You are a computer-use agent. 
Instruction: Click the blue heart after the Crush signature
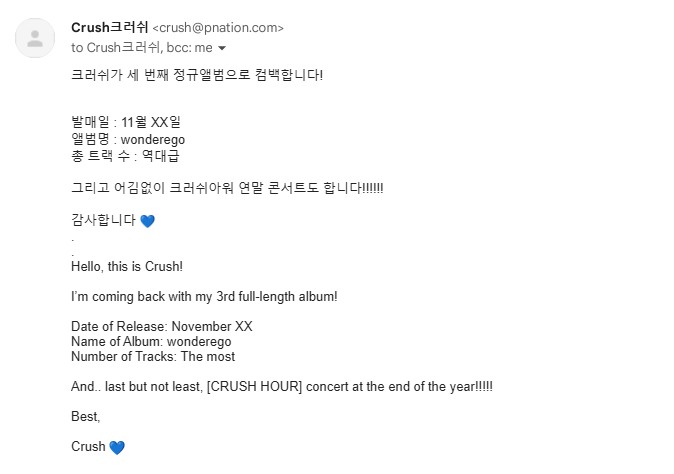(117, 447)
